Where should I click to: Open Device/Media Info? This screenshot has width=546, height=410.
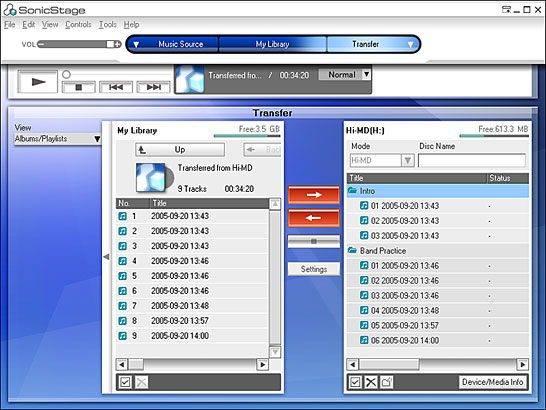click(493, 382)
